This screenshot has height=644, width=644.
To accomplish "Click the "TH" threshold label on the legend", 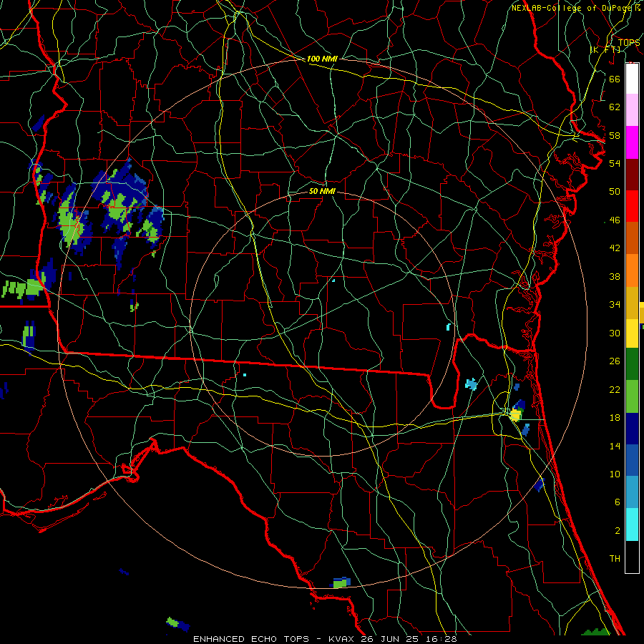I will pos(615,559).
